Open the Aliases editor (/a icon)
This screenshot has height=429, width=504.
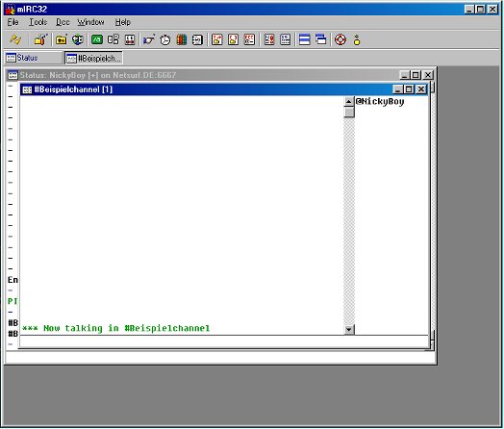97,39
